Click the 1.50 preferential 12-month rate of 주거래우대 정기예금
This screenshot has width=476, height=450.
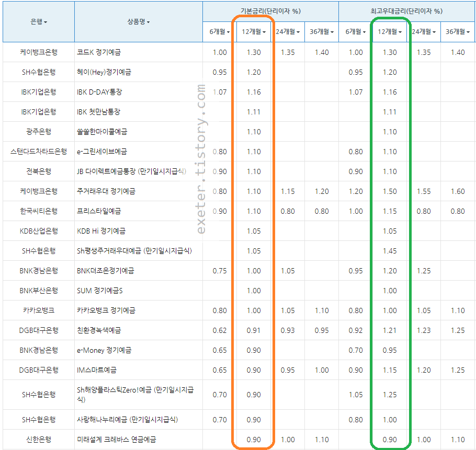pyautogui.click(x=390, y=191)
